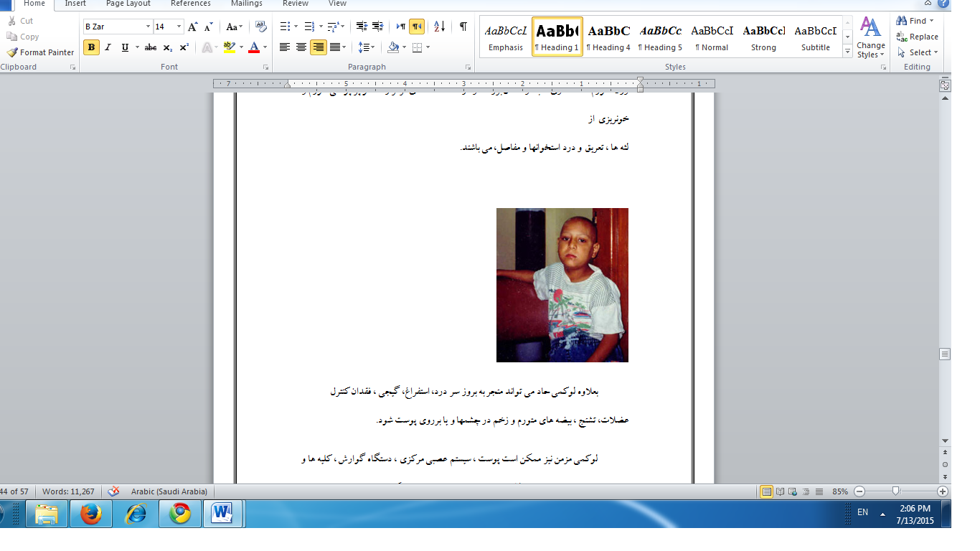
Task: Open the B Zar font name dropdown
Action: pyautogui.click(x=149, y=27)
